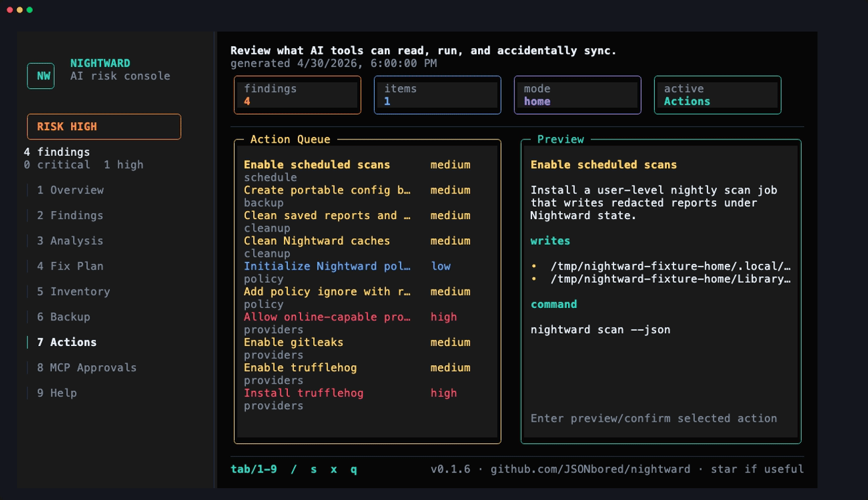The width and height of the screenshot is (868, 500).
Task: Switch to 4 Fix Plan
Action: click(x=70, y=266)
